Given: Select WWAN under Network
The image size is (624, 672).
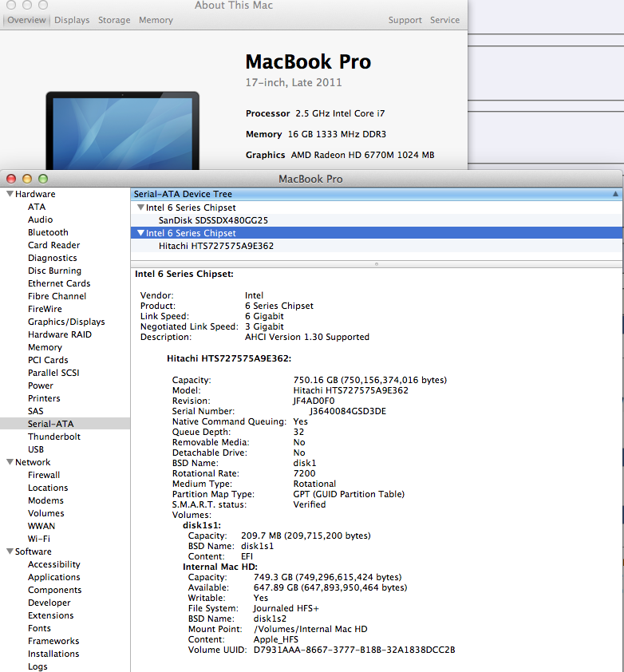Looking at the screenshot, I should pos(41,526).
